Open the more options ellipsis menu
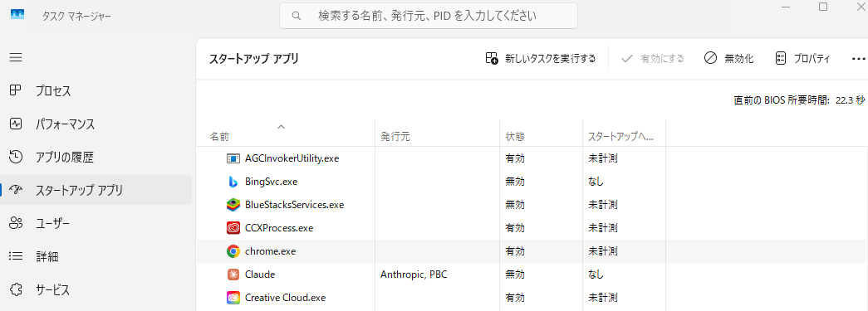The width and height of the screenshot is (868, 311). pyautogui.click(x=858, y=58)
